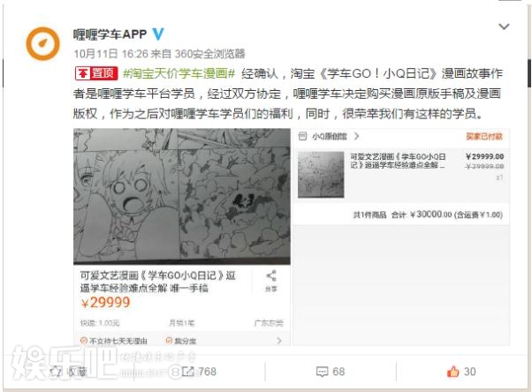This screenshot has height=392, width=532.
Task: Open the 360安全浏览器 source link
Action: click(209, 54)
